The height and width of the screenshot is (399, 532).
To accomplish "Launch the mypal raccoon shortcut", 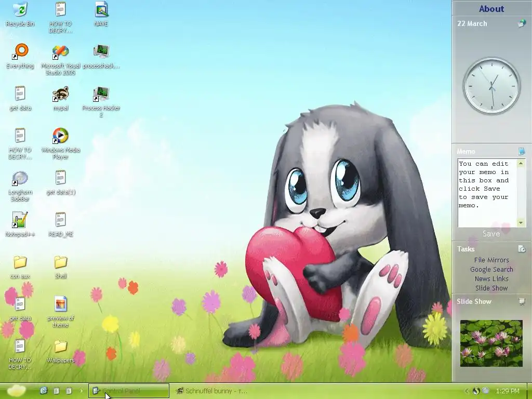I will 60,99.
